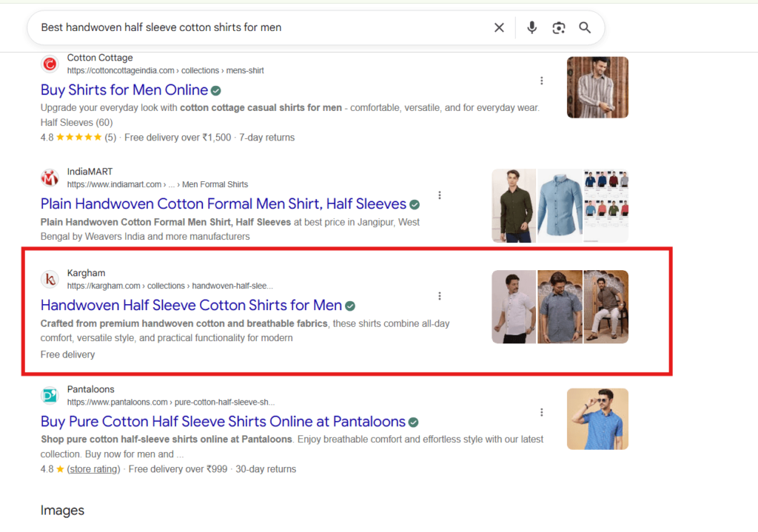Click the store rating link under Pantaloons
Image resolution: width=758 pixels, height=532 pixels.
pos(93,469)
